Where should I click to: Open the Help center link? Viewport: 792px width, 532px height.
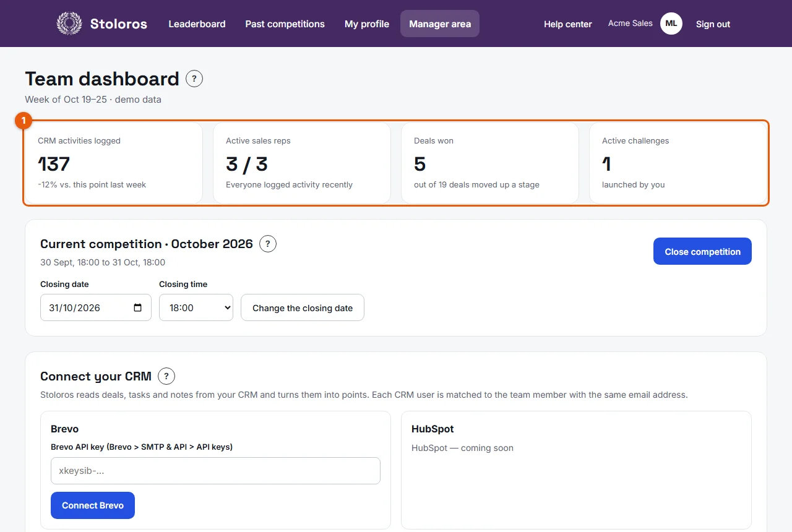568,24
